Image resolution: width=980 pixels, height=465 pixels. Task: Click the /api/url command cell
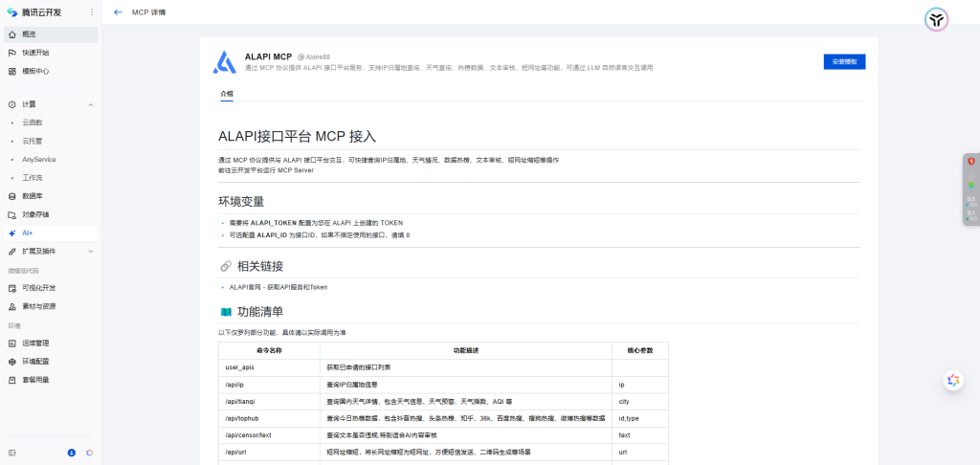pos(269,452)
